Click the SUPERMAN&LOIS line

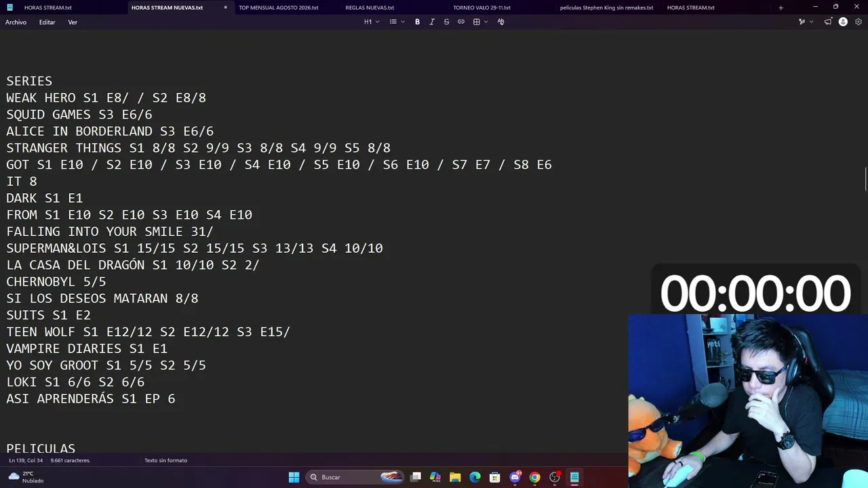(195, 249)
